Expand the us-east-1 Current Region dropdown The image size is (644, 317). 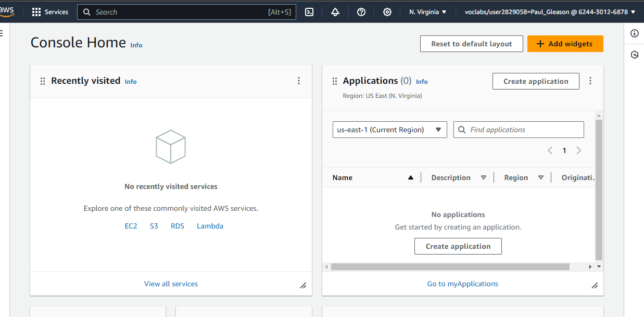tap(389, 130)
